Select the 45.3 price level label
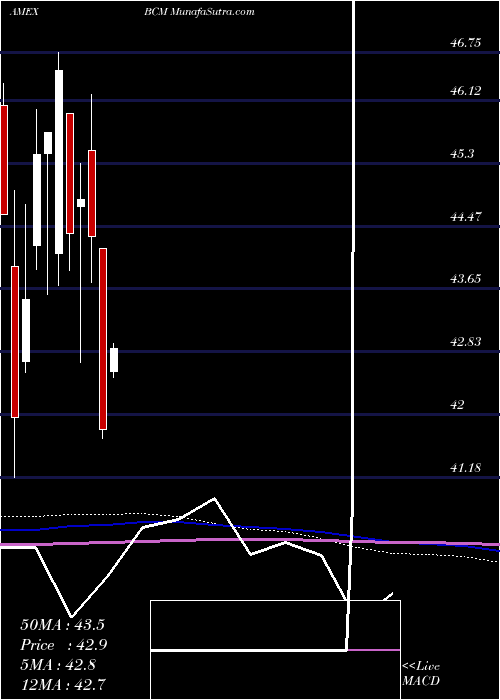 462,154
